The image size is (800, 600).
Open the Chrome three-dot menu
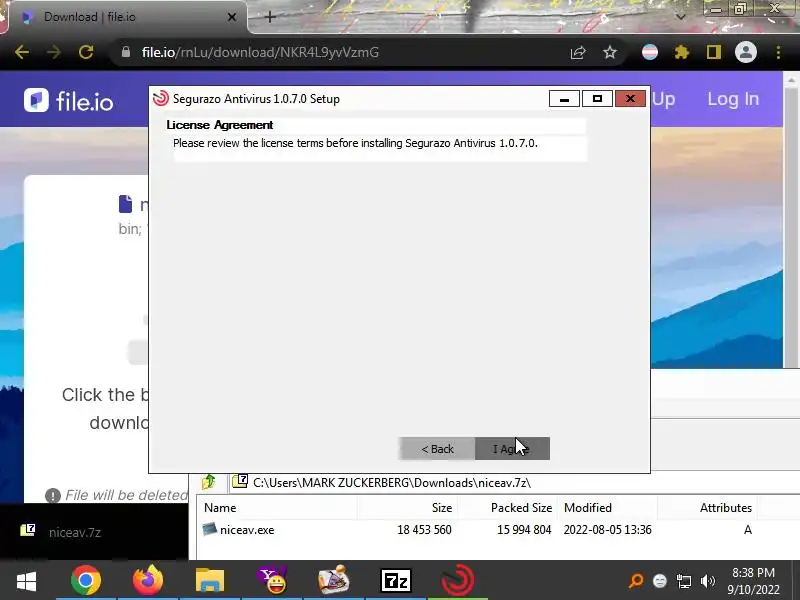778,52
